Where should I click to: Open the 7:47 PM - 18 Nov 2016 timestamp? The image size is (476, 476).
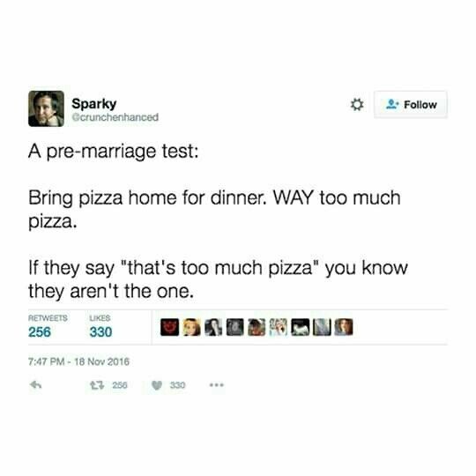78,361
